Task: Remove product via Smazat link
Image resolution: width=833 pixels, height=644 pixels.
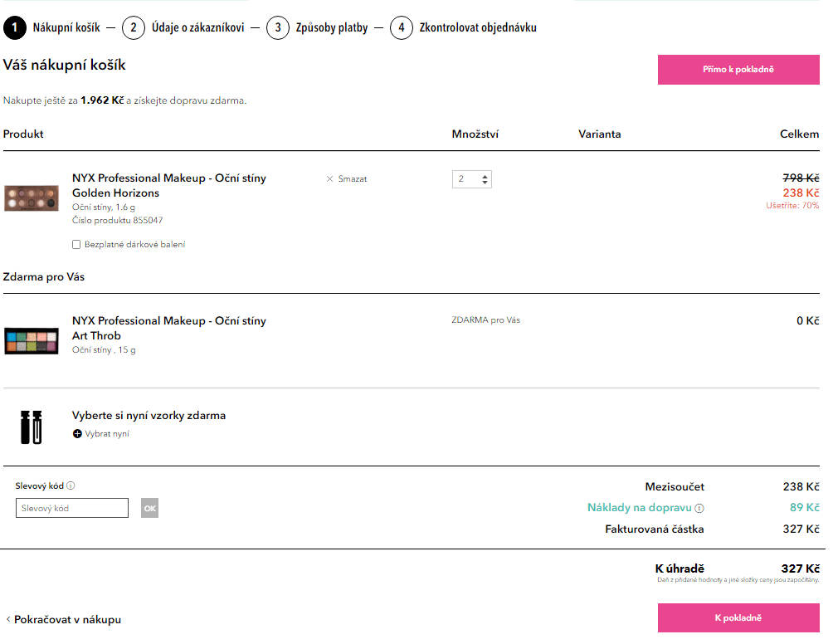Action: coord(353,179)
